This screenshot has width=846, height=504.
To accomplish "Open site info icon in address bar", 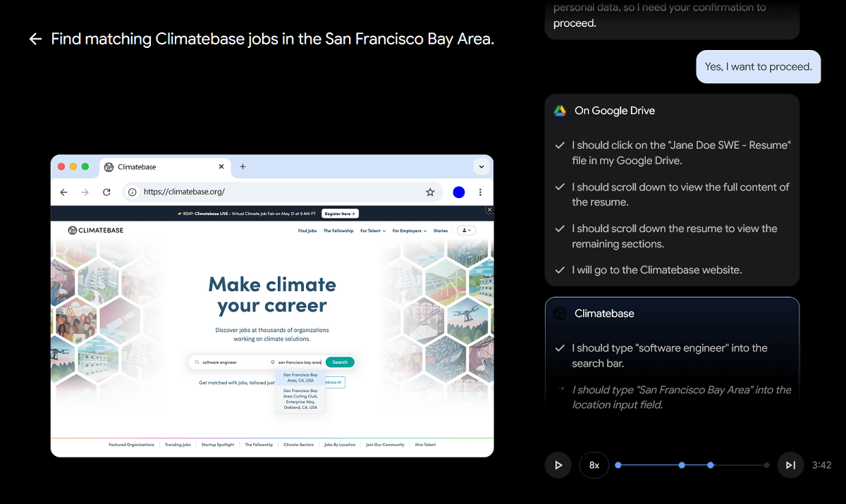I will 132,192.
